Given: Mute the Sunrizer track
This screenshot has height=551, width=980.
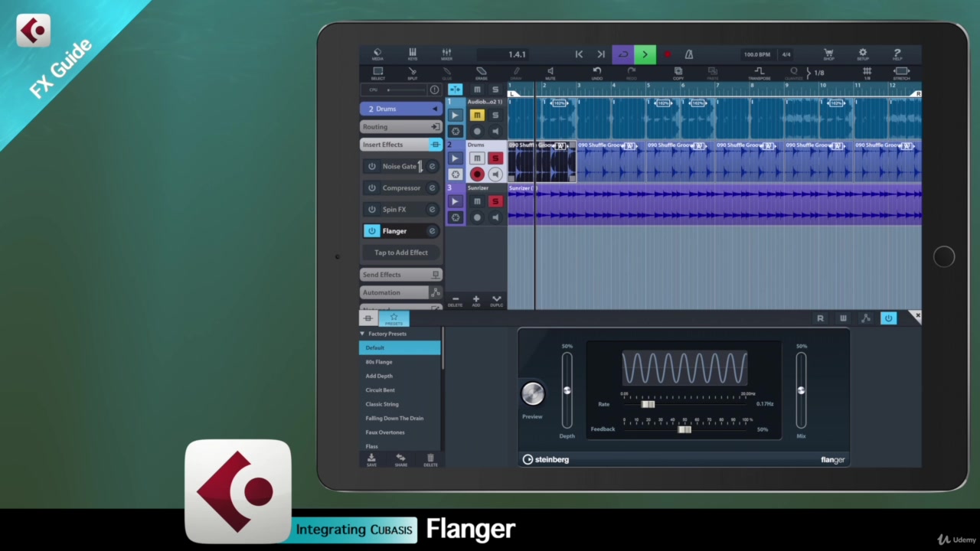Looking at the screenshot, I should [477, 201].
